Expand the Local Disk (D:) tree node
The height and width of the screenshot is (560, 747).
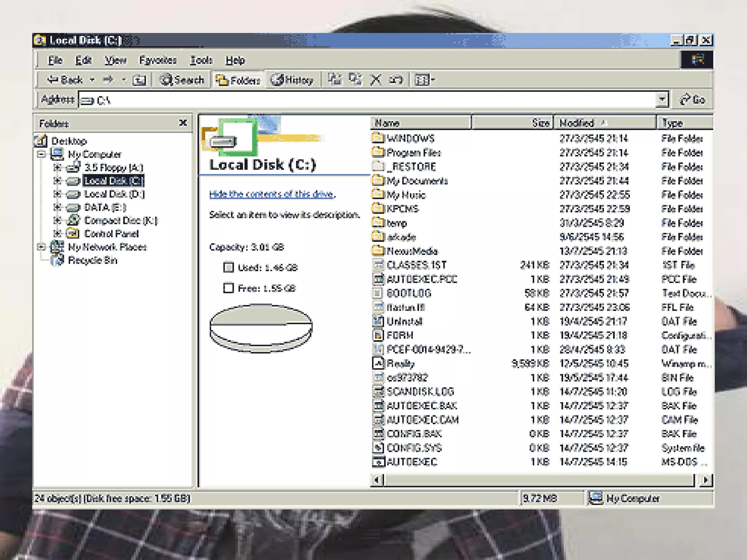pyautogui.click(x=57, y=194)
